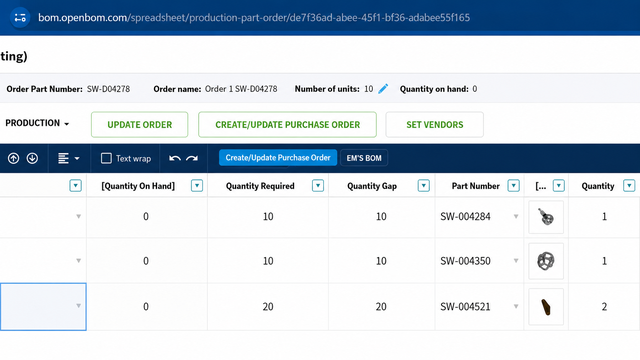Viewport: 640px width, 360px height.
Task: Enable the Text wrap checkbox
Action: pyautogui.click(x=106, y=158)
